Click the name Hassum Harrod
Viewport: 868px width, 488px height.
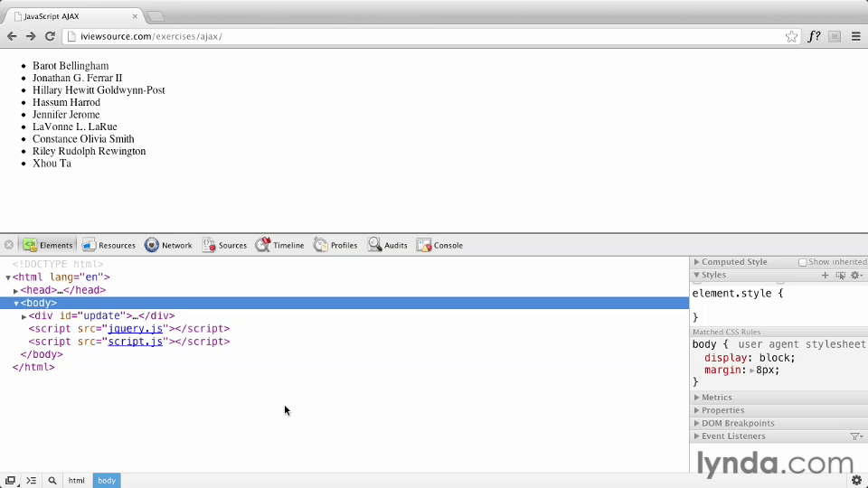pos(66,102)
